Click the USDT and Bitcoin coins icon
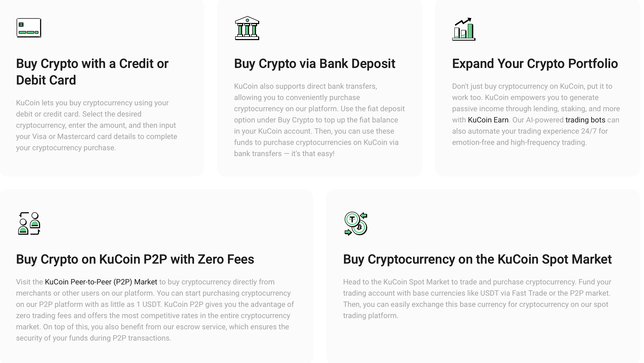 pos(356,223)
